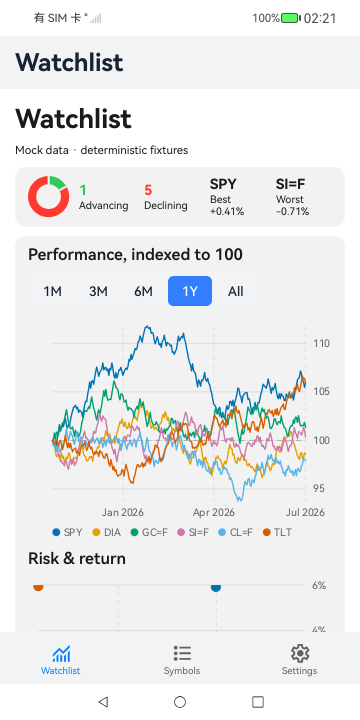This screenshot has height=720, width=360.
Task: Tap the SI=F Worst performer stat
Action: [292, 197]
